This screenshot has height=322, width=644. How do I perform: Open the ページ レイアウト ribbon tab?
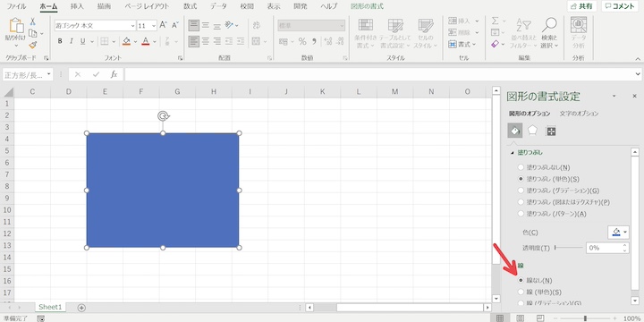pos(147,6)
